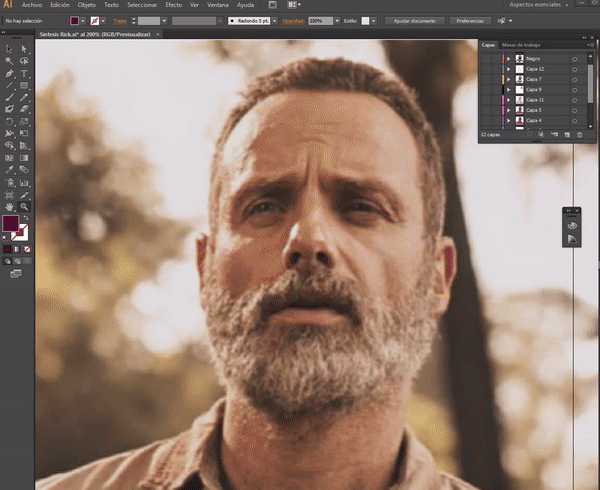Select the Lasso tool
The width and height of the screenshot is (600, 490).
coord(24,61)
